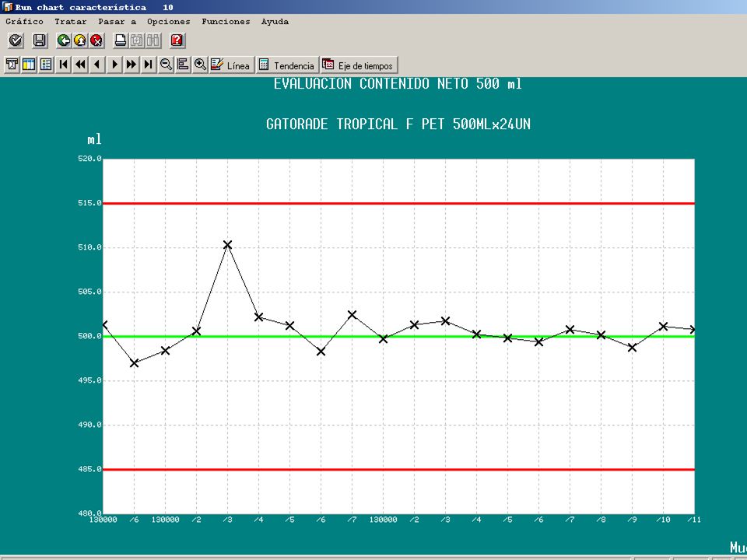
Task: Open the Funciones menu
Action: click(x=226, y=22)
